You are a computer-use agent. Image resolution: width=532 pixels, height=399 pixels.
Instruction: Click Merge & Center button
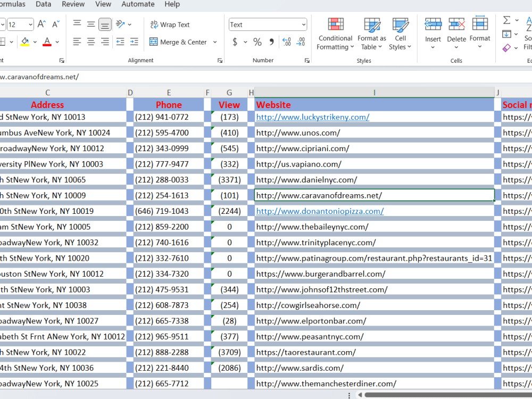[x=178, y=42]
